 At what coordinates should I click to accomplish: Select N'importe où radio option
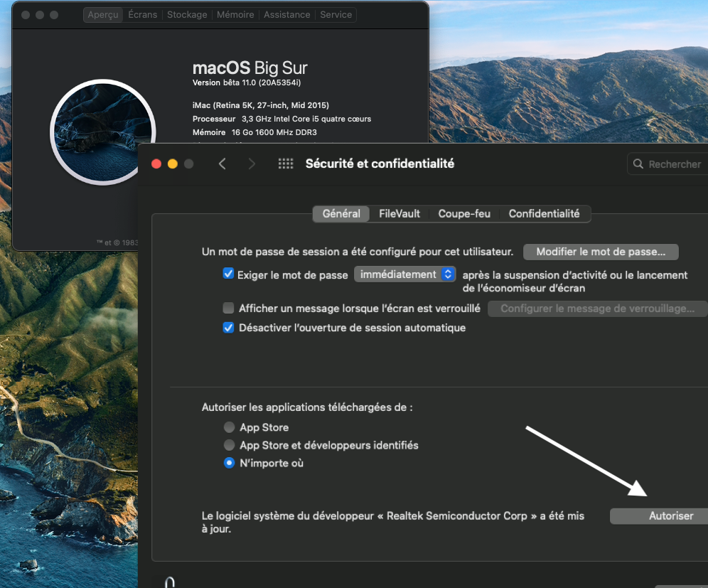(x=230, y=463)
